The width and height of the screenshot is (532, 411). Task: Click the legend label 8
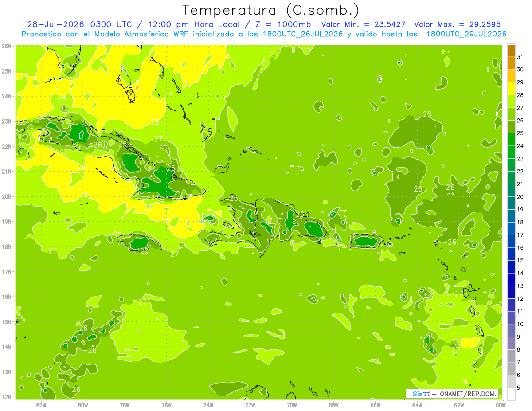pos(519,349)
